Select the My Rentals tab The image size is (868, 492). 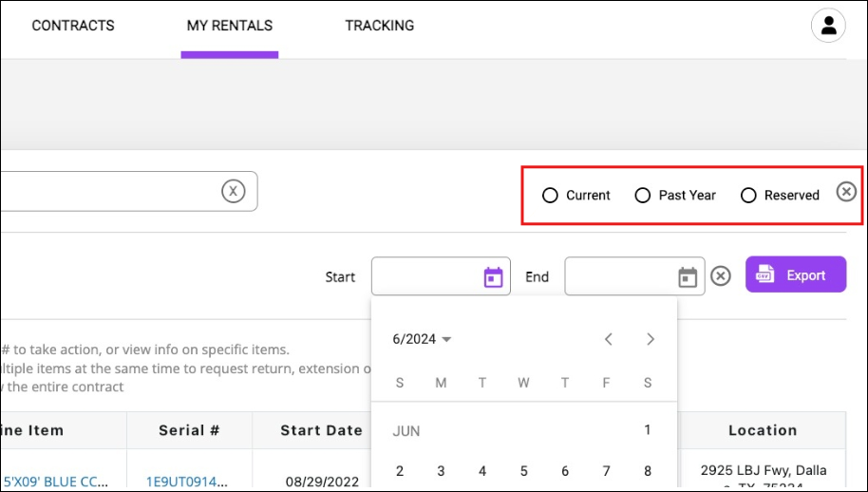coord(229,26)
